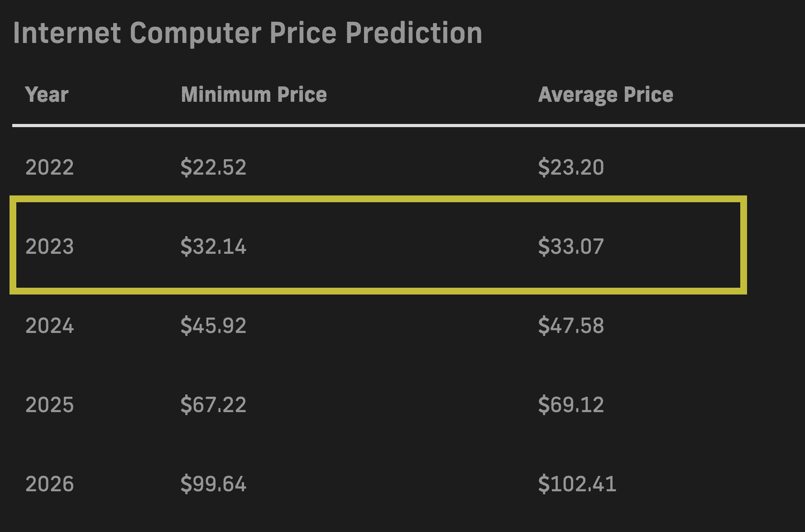This screenshot has height=532, width=805.
Task: Select the Average Price column header
Action: click(605, 95)
